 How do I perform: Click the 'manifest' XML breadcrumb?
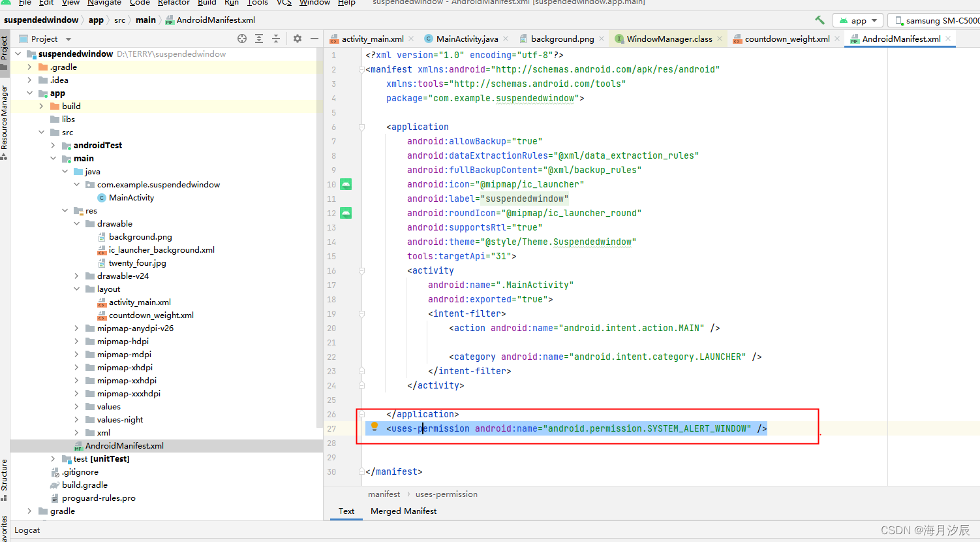tap(384, 494)
